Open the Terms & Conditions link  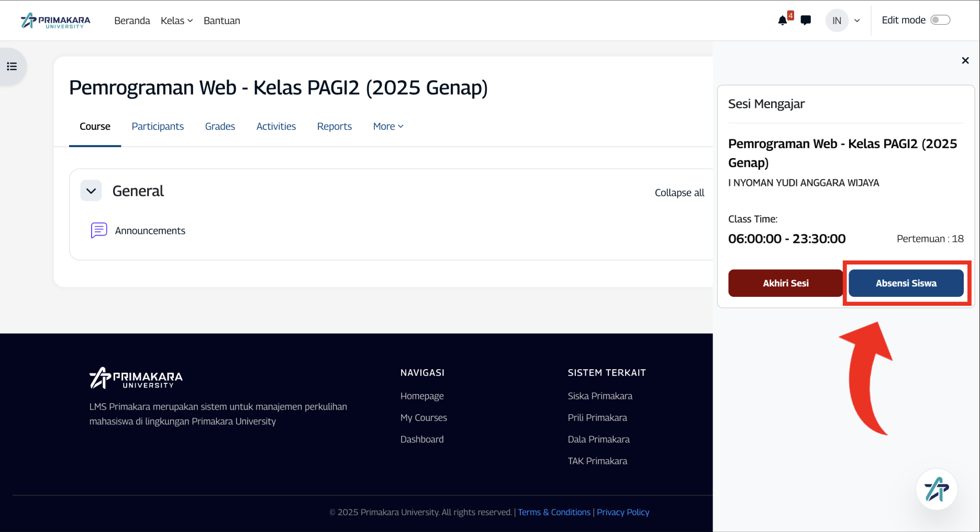click(554, 512)
